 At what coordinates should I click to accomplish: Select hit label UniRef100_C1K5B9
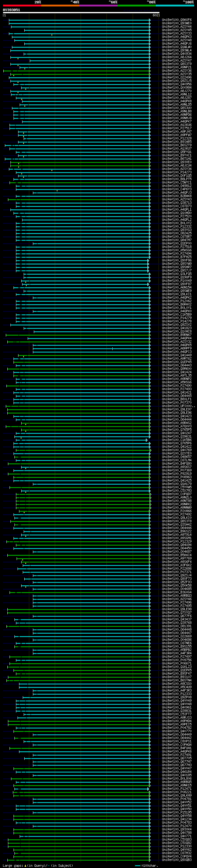point(176,314)
